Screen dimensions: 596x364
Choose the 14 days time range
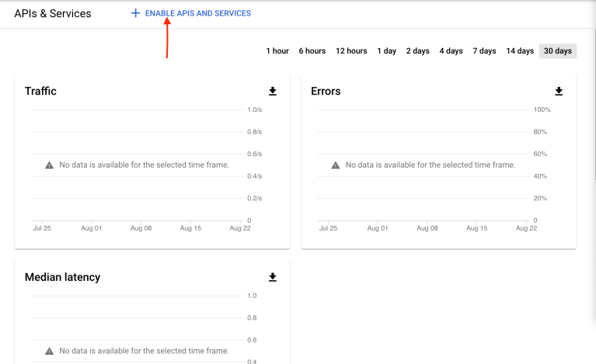tap(520, 51)
